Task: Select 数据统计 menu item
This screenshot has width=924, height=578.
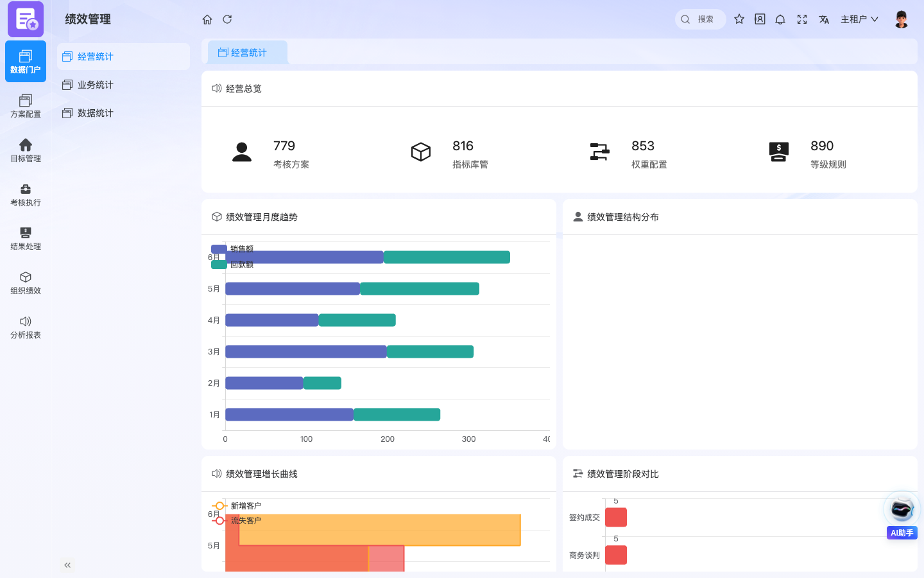Action: (x=123, y=113)
